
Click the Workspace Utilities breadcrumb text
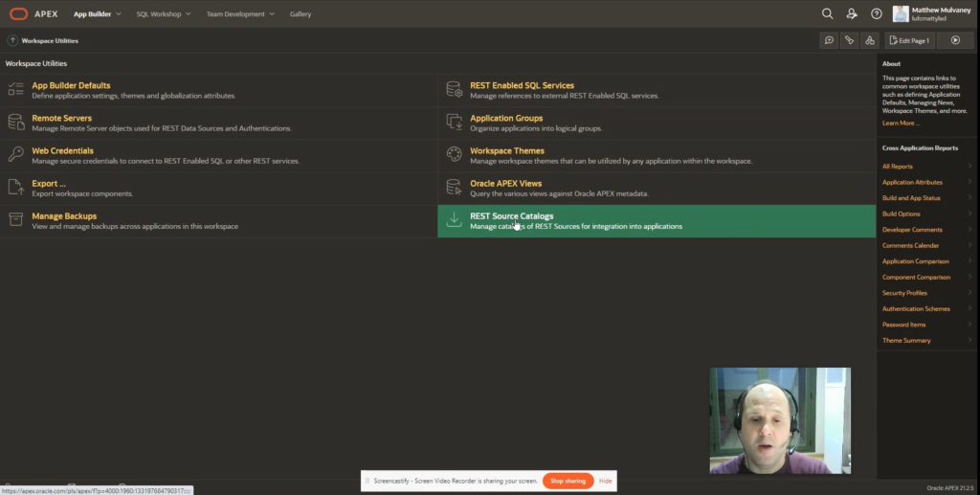coord(50,40)
